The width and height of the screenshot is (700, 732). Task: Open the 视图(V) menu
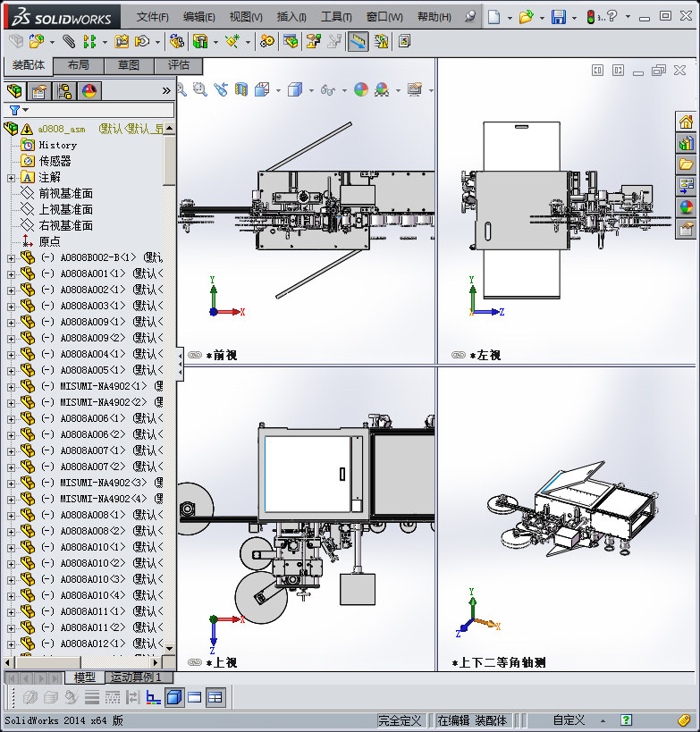246,17
